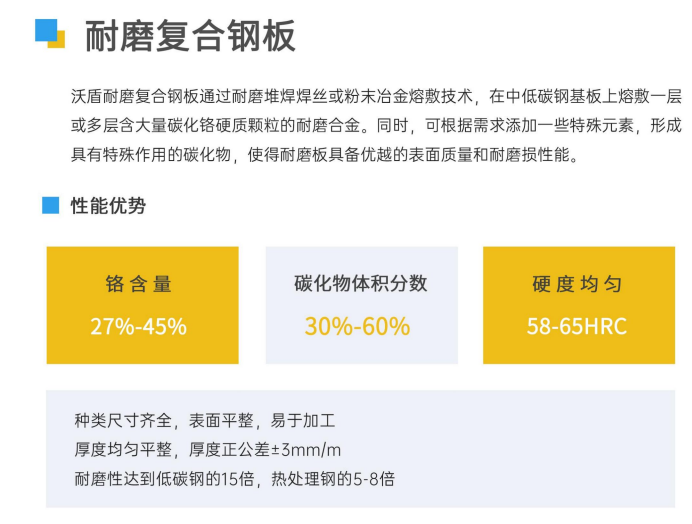Click the 硬度均匀 label
Screen dimensions: 692x524
(577, 284)
